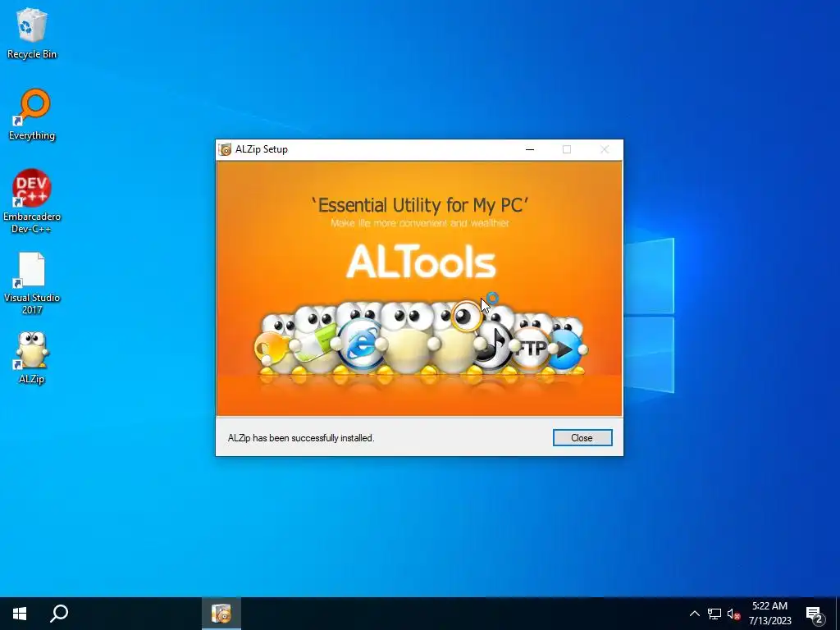This screenshot has width=840, height=630.
Task: Click the Internet Explorer icon in the banner
Action: point(361,344)
